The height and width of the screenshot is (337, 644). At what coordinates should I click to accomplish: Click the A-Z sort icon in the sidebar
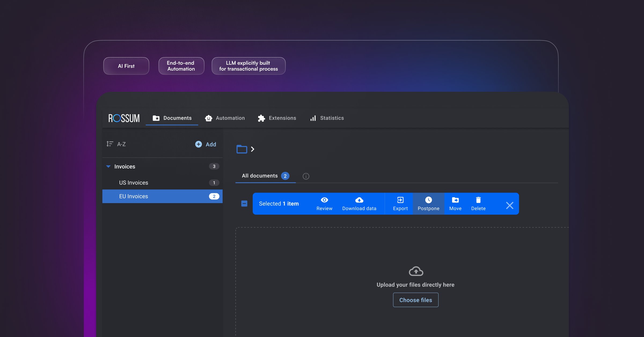pos(110,144)
